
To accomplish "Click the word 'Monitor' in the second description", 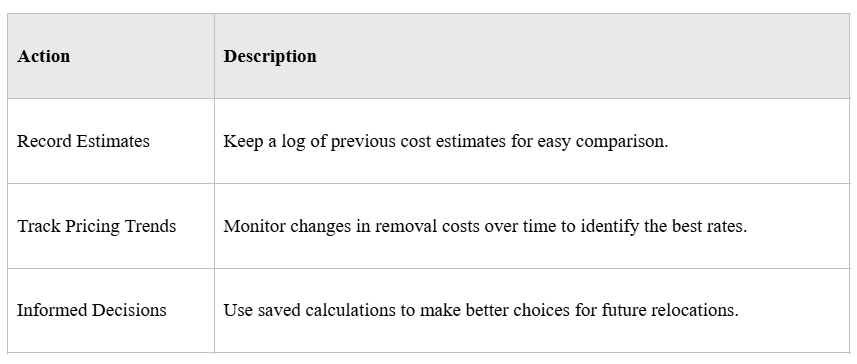I will click(x=254, y=226).
